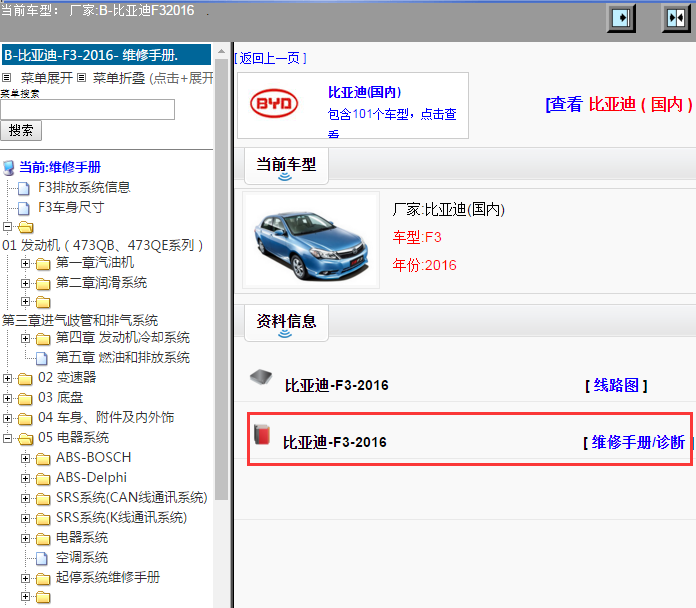The width and height of the screenshot is (696, 608).
Task: Click folder icon next to 电器系统 subfolder
Action: [x=43, y=539]
